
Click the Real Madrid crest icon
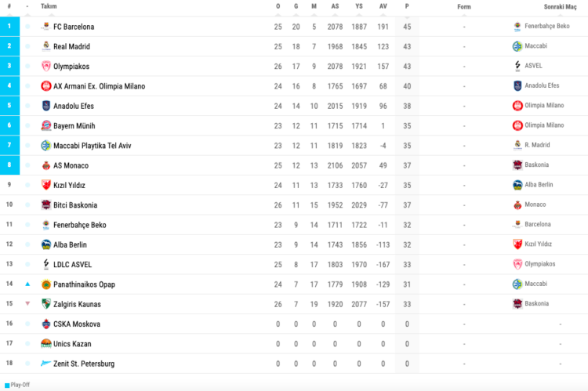click(46, 46)
